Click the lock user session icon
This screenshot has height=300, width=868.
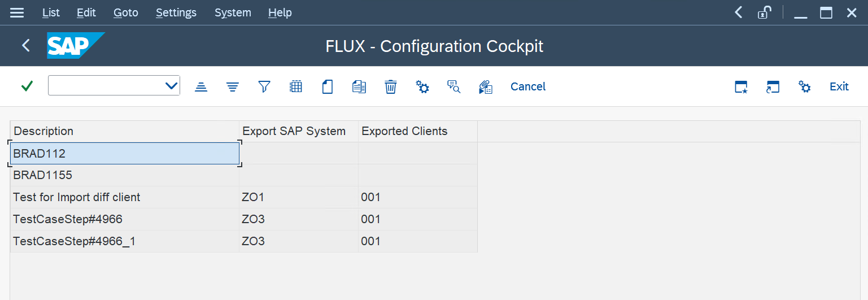point(765,12)
